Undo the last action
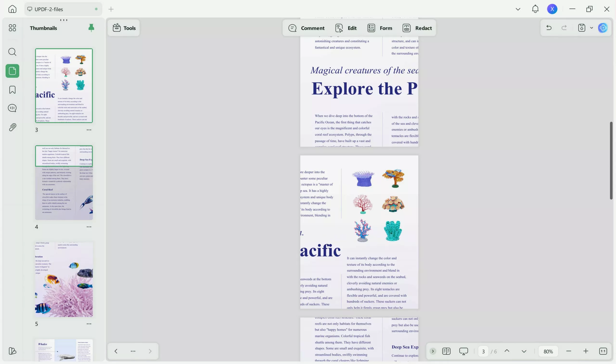Viewport: 616px width, 364px height. click(x=549, y=27)
